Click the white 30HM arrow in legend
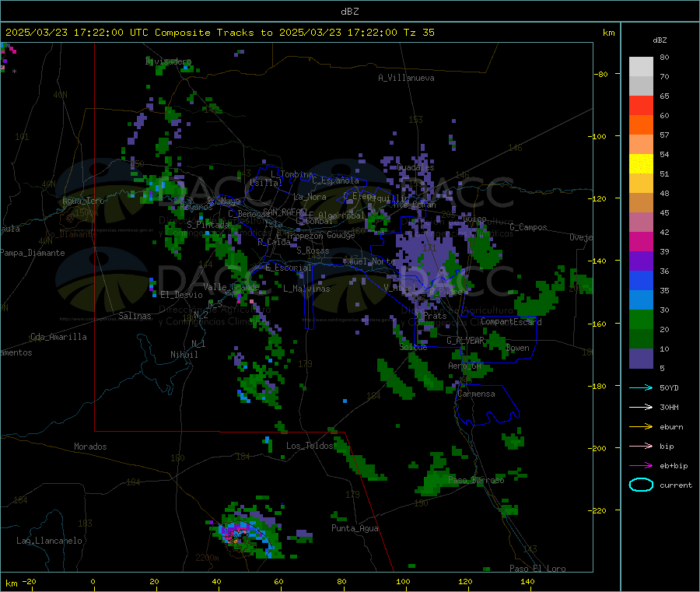The image size is (700, 592). [641, 407]
